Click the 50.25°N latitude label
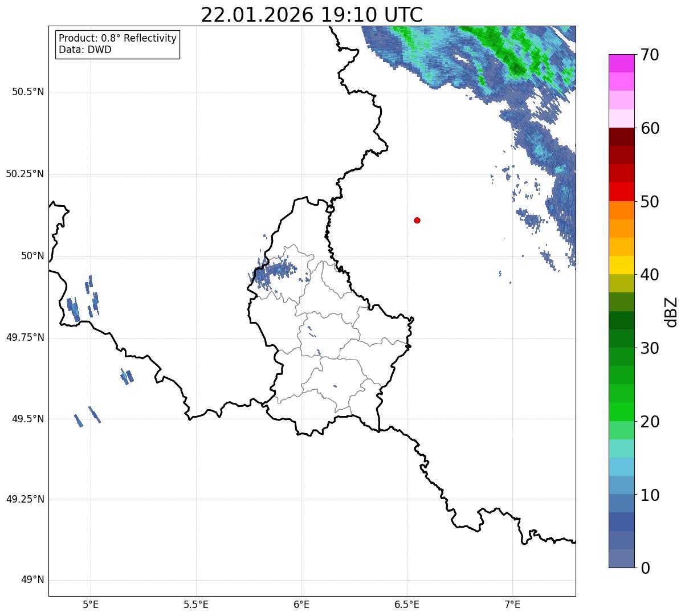This screenshot has width=685, height=616. [x=25, y=174]
